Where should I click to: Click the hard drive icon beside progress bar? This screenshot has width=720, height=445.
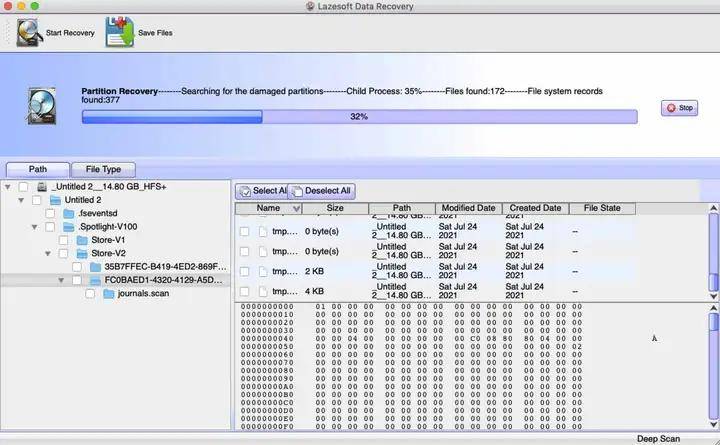click(x=42, y=107)
